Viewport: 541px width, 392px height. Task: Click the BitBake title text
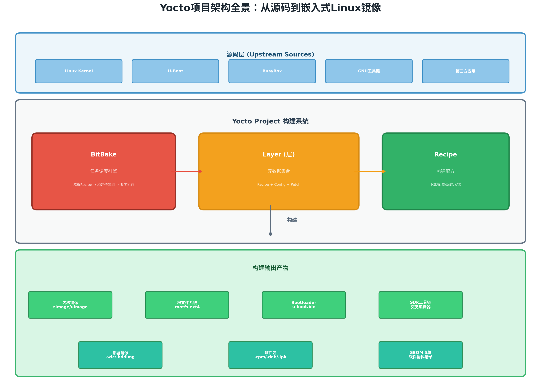(104, 154)
